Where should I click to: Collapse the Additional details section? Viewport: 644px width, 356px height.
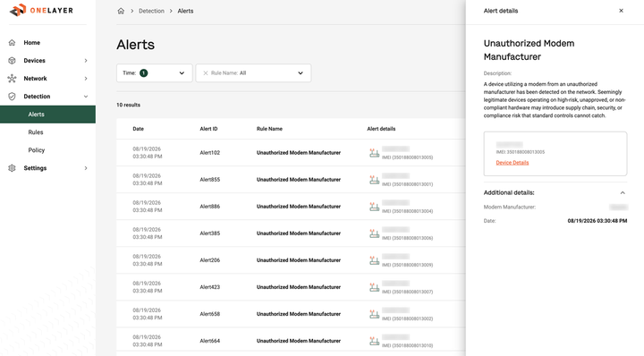click(x=623, y=192)
